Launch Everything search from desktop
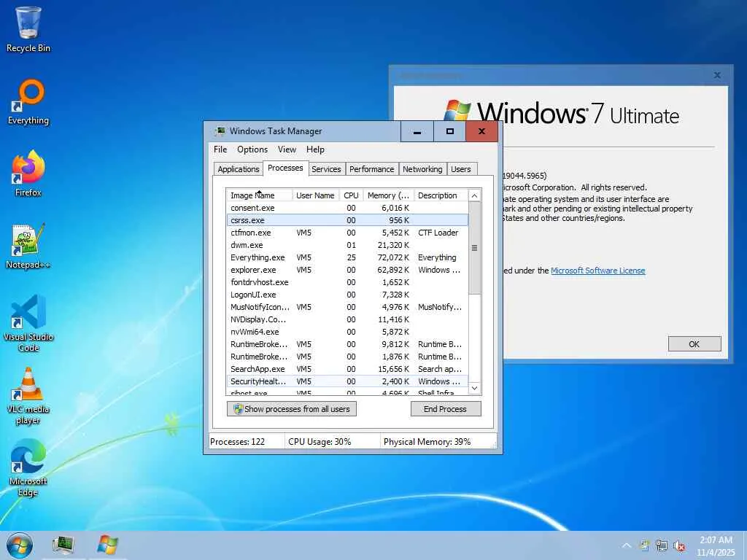This screenshot has width=747, height=560. click(x=28, y=102)
